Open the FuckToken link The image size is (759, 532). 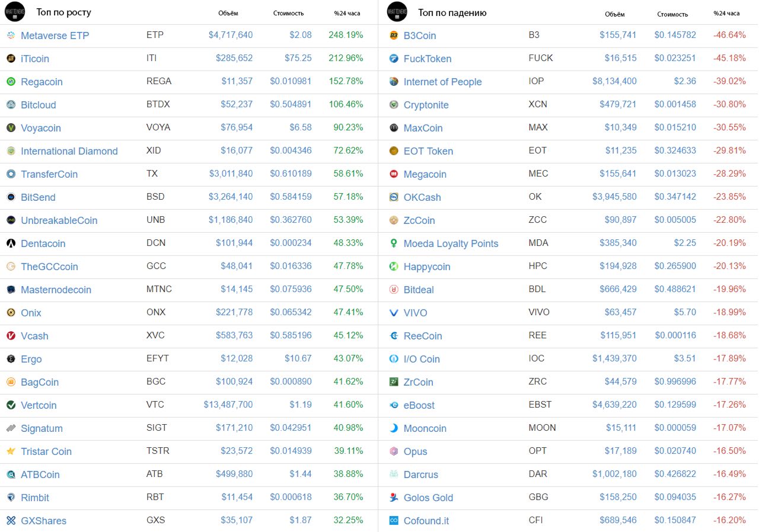pos(428,59)
